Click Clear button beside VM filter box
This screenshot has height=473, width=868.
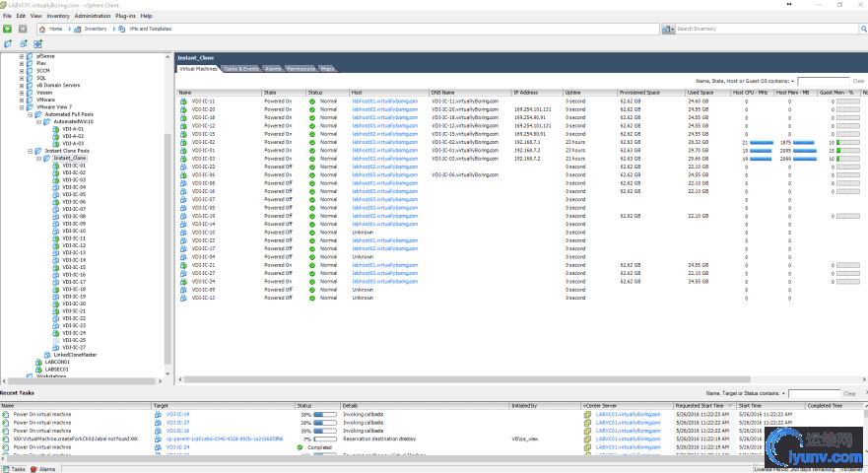click(858, 82)
